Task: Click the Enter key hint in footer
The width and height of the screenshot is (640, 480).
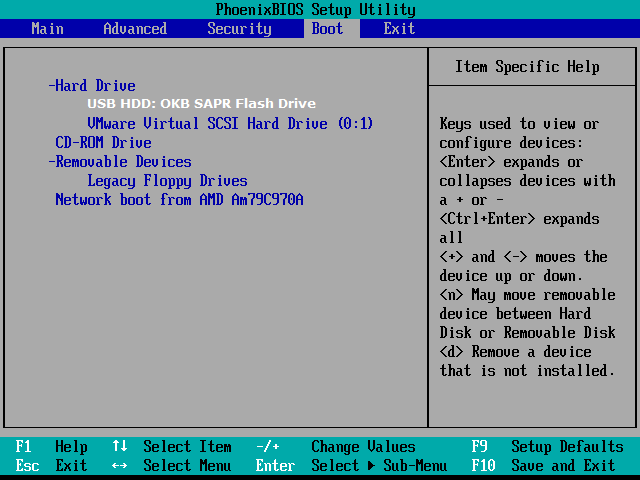Action: tap(275, 465)
